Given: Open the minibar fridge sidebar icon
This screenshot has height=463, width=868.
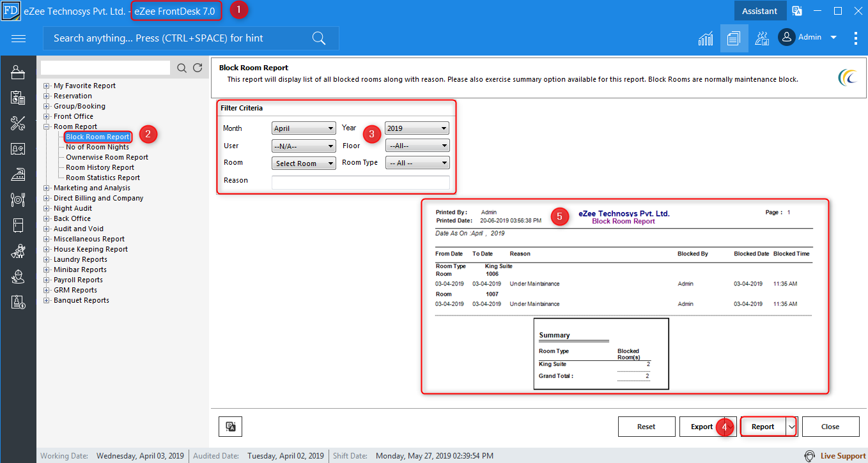Looking at the screenshot, I should tap(18, 225).
